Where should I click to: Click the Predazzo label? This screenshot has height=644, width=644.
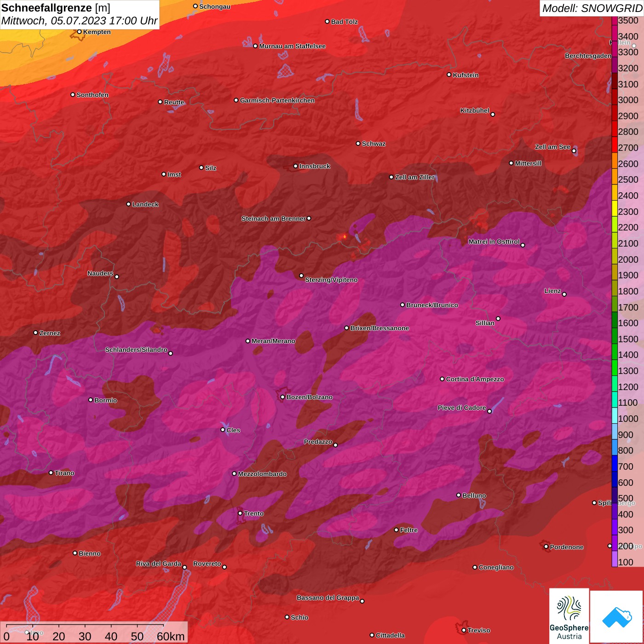pos(318,442)
